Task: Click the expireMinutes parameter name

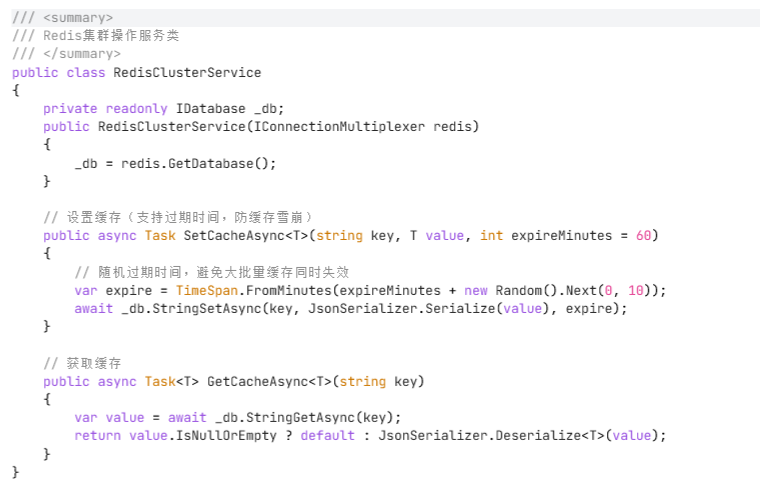Action: pos(561,236)
